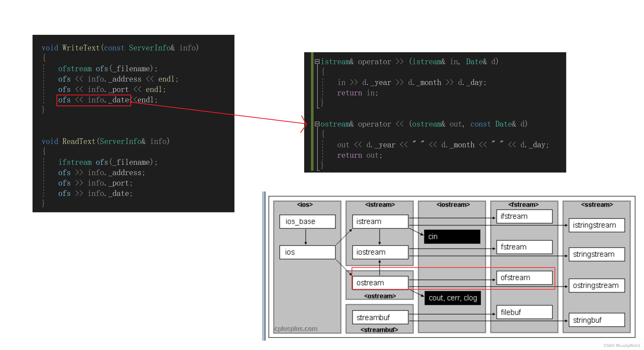
Task: Click the highlighted ofs << info._date code
Action: click(94, 100)
